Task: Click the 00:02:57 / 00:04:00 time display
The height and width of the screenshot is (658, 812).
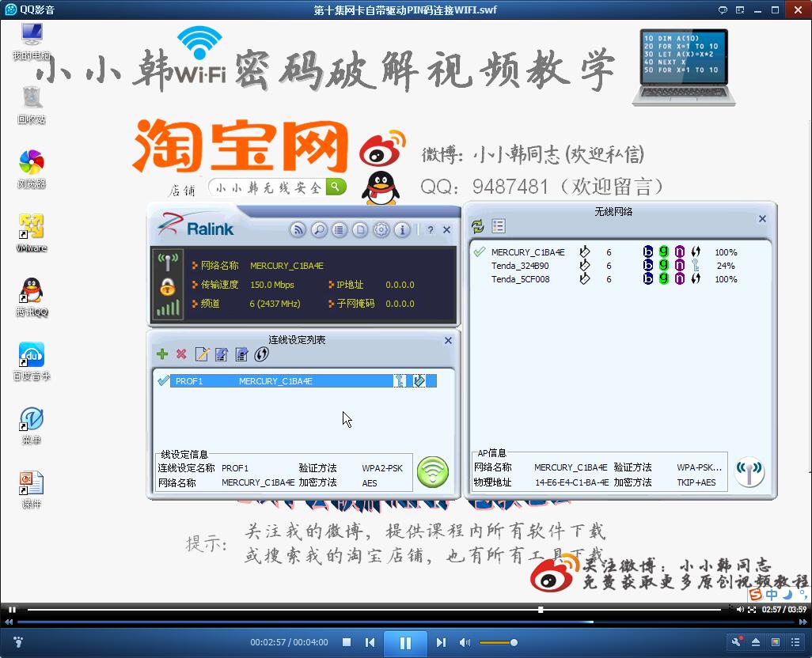Action: click(x=289, y=642)
